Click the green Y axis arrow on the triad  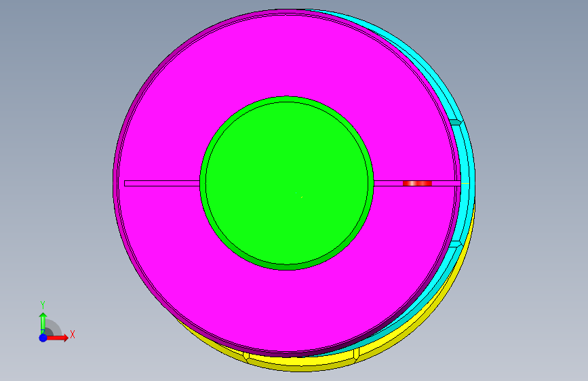pyautogui.click(x=43, y=323)
